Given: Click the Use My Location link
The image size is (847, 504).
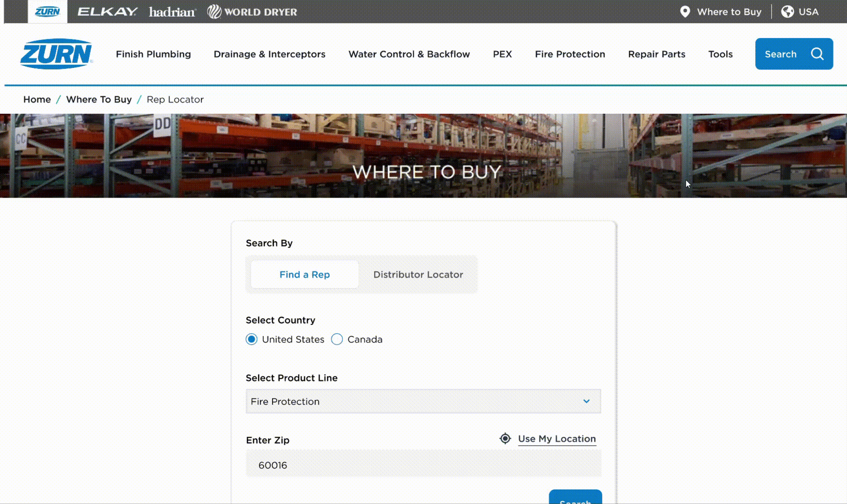Looking at the screenshot, I should click(557, 439).
